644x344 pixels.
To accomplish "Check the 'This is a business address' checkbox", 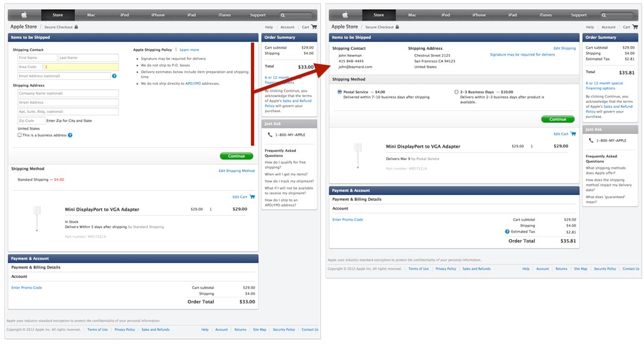I will click(x=19, y=135).
